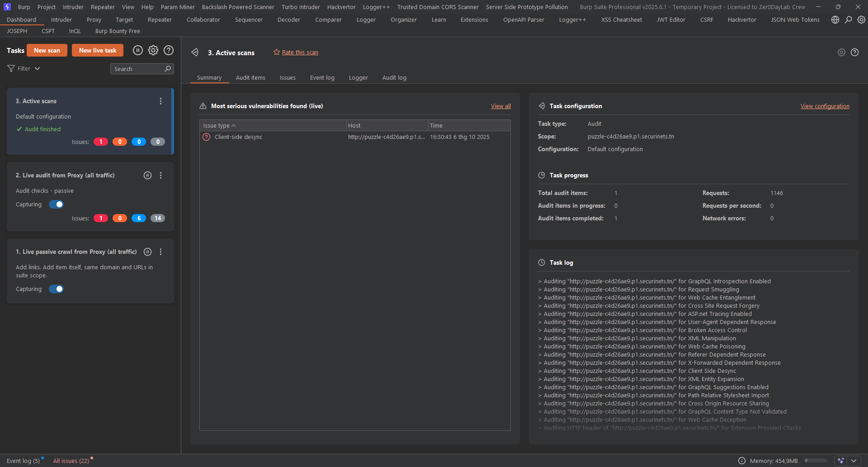868x467 pixels.
Task: Open the Intruder menu in the menu bar
Action: pyautogui.click(x=73, y=7)
